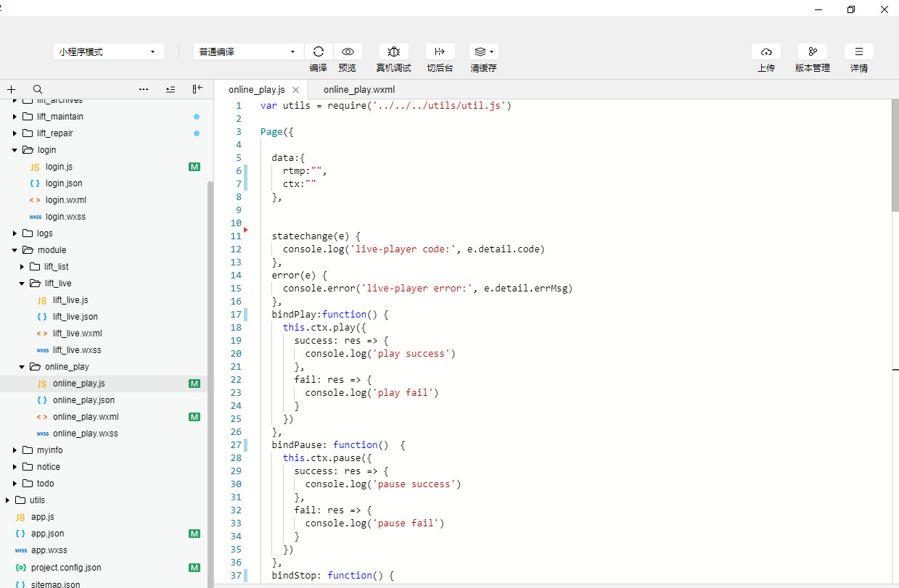
Task: Open project details hamburger icon
Action: click(x=858, y=51)
